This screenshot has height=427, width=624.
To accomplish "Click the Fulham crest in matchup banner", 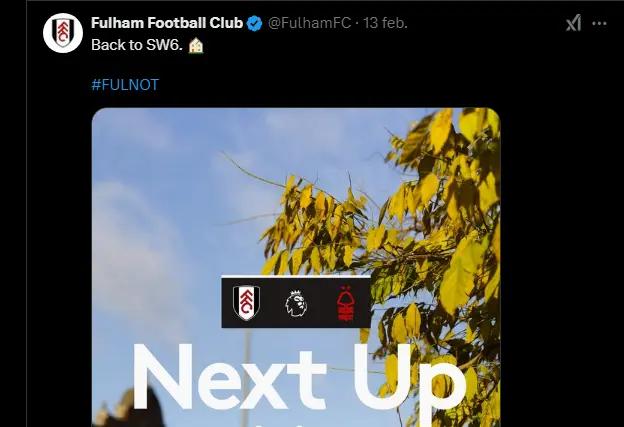I will (246, 303).
